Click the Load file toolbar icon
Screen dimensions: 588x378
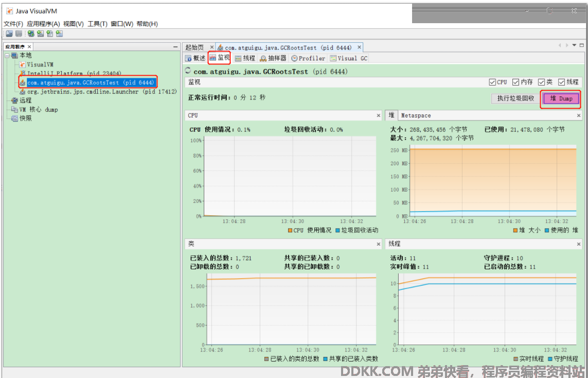(x=9, y=34)
